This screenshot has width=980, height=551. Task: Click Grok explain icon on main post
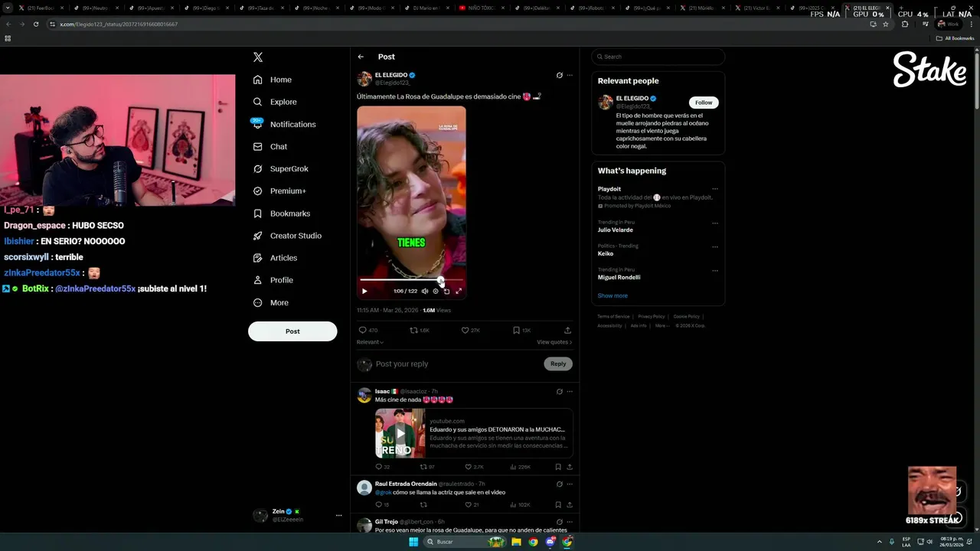tap(559, 75)
